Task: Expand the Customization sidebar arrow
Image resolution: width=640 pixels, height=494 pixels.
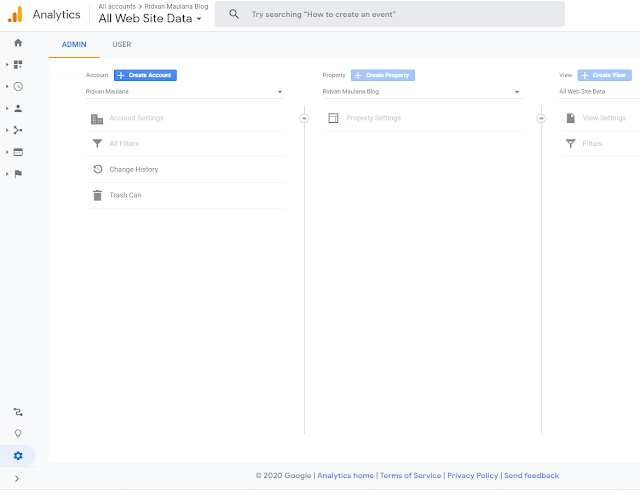Action: point(7,65)
